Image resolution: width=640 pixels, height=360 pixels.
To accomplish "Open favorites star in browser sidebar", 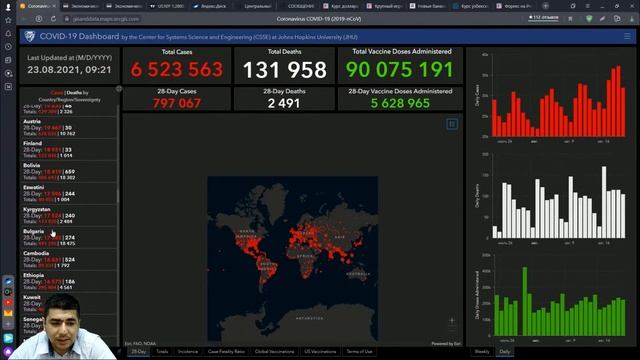I will click(x=8, y=20).
